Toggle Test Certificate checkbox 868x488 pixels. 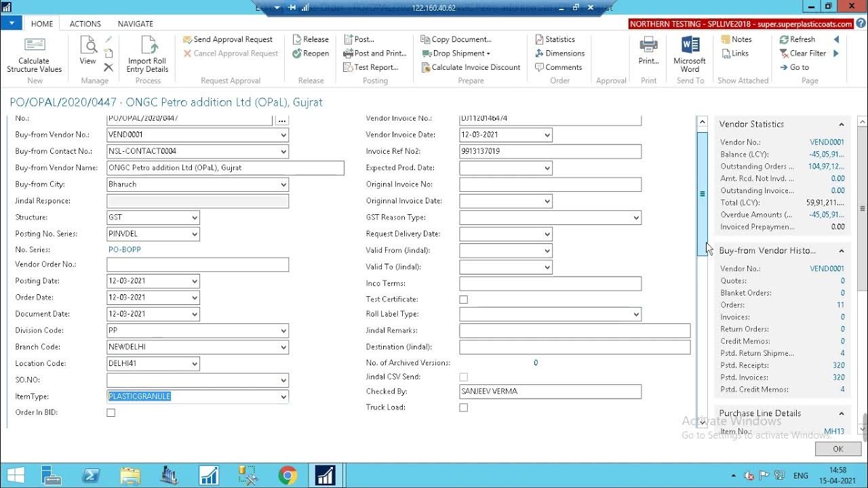click(464, 300)
